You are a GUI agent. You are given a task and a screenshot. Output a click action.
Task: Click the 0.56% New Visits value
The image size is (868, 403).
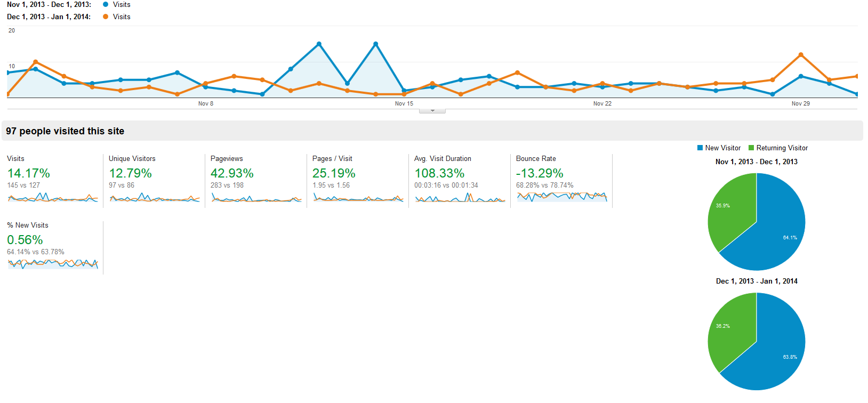25,240
